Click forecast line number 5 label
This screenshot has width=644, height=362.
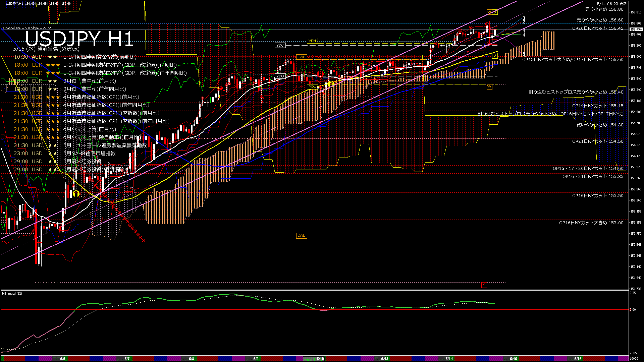click(x=524, y=54)
